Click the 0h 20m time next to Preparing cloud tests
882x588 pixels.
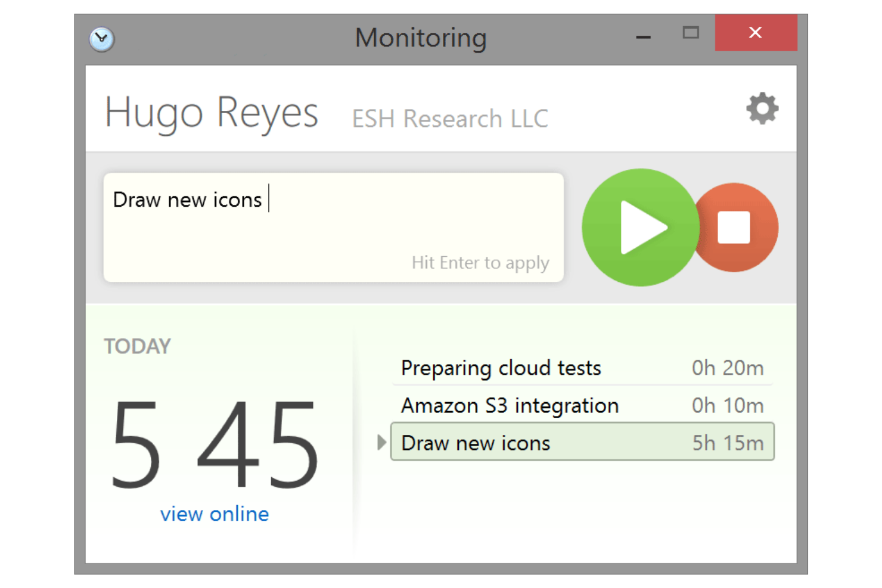(728, 368)
